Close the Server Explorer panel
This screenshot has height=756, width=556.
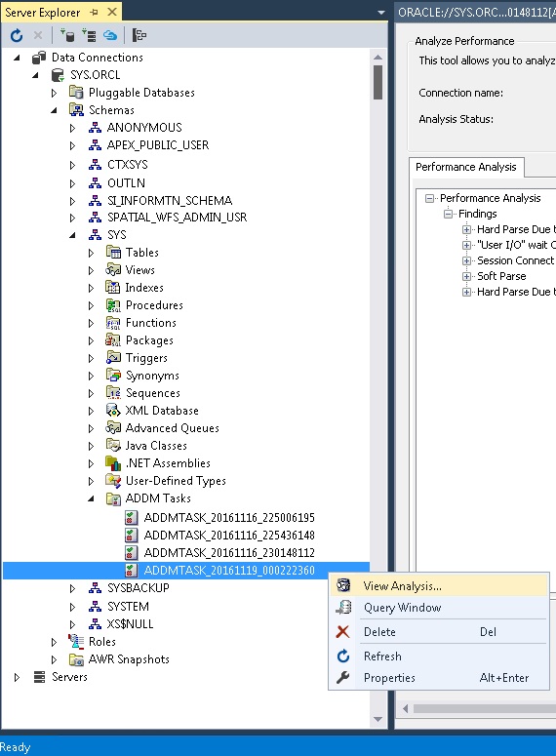tap(112, 12)
